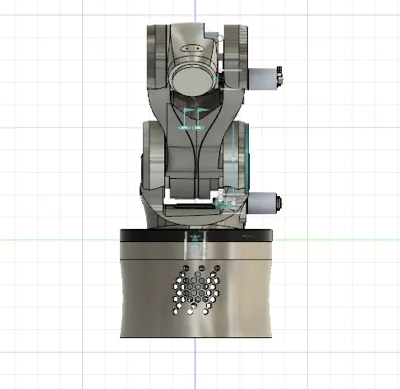Select the oval two-hole slot on upper housing

click(192, 48)
